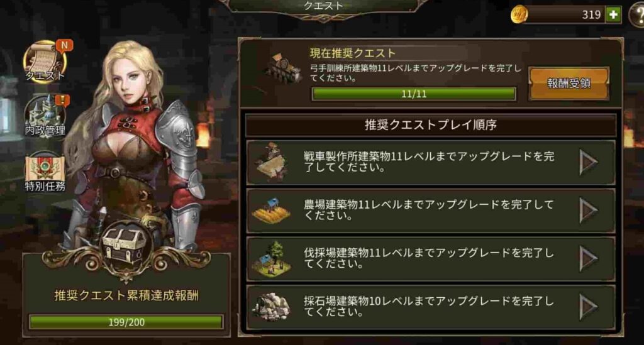
Task: Open the クエスト scroll icon
Action: coord(45,62)
